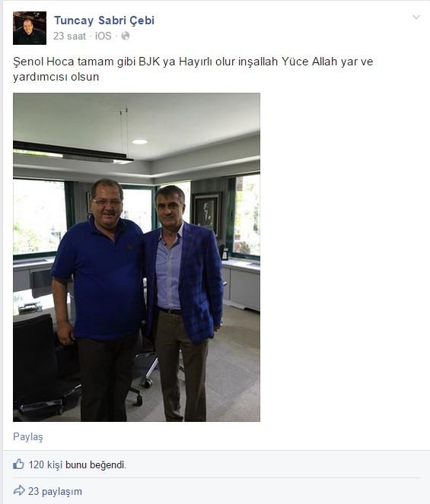The height and width of the screenshot is (504, 430).
Task: Open Tuncay Sabri Çebi profile picture
Action: [x=30, y=28]
